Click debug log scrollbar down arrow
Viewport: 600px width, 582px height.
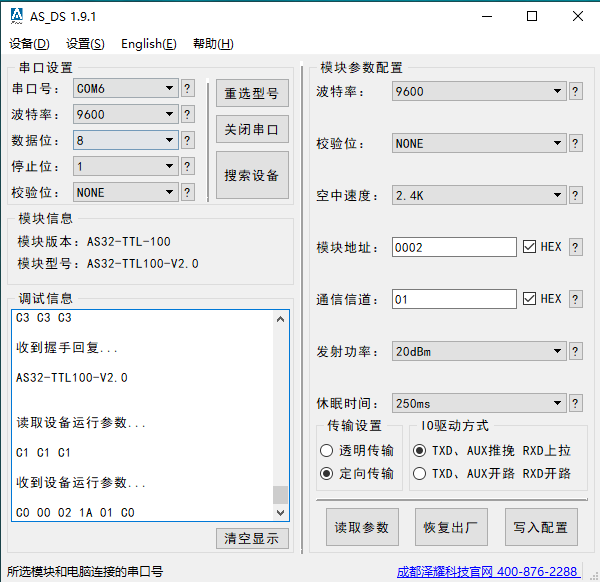tap(280, 512)
